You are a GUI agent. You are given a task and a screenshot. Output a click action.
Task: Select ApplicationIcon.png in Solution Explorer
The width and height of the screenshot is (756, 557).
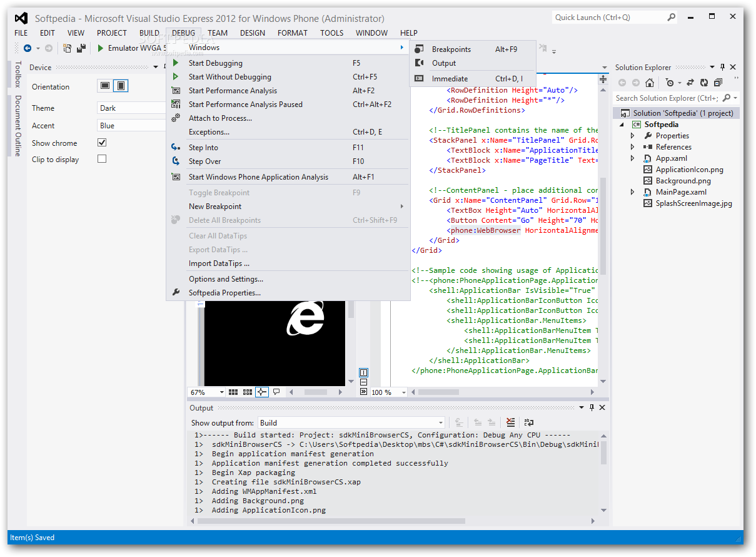click(x=689, y=170)
